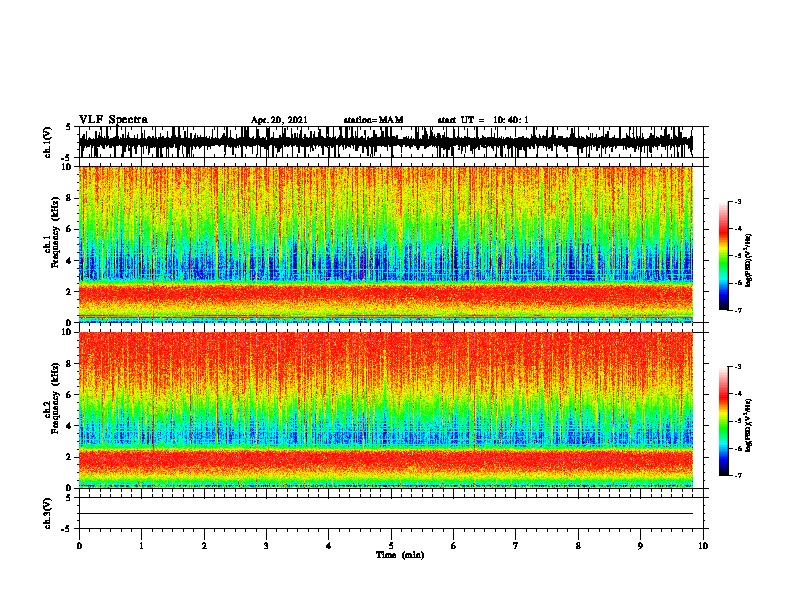
Task: Click the "station=MAM" header label
Action: [373, 120]
